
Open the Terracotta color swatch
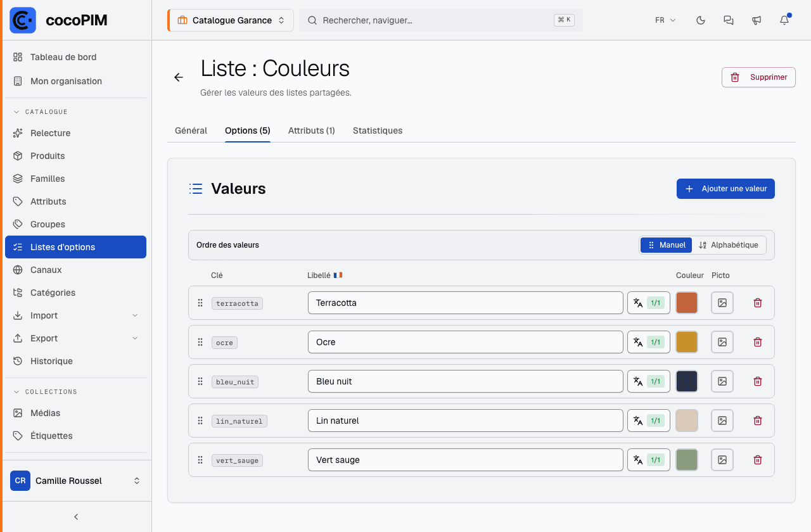coord(687,303)
